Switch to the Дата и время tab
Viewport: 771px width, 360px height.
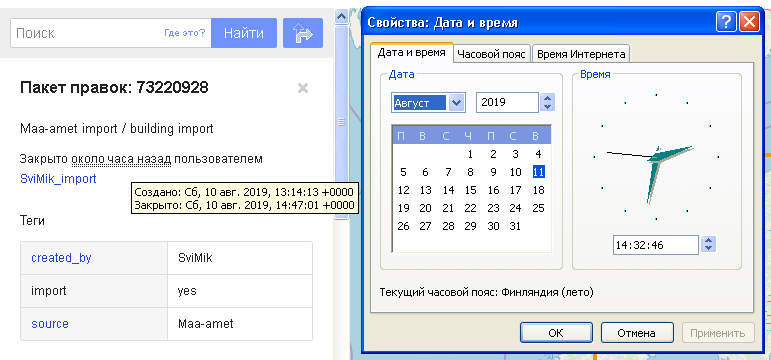tap(412, 53)
